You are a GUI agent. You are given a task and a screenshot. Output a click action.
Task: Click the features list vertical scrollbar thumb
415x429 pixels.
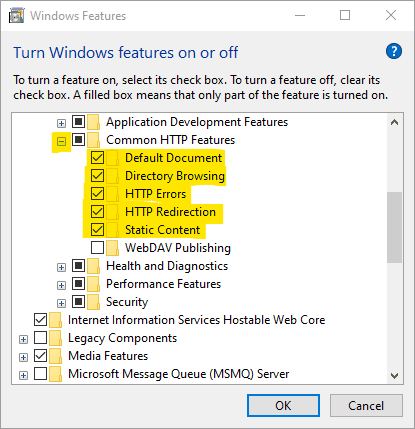point(395,227)
